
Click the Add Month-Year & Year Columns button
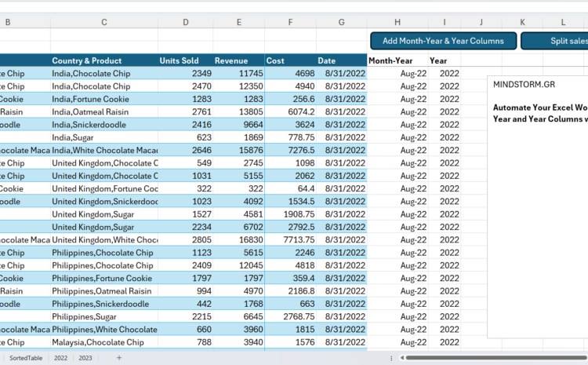(x=443, y=41)
